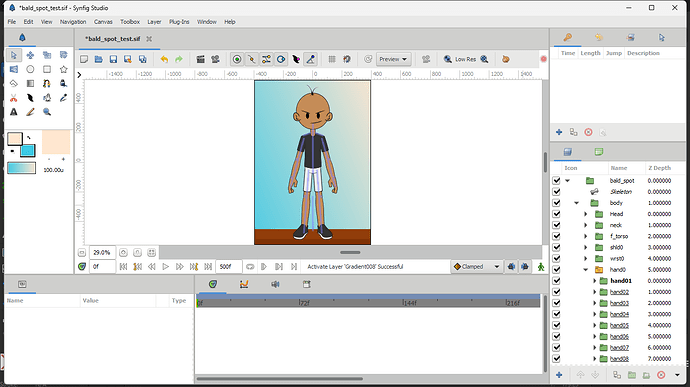Collapse the bald_spot layer group
This screenshot has width=690, height=387.
568,181
